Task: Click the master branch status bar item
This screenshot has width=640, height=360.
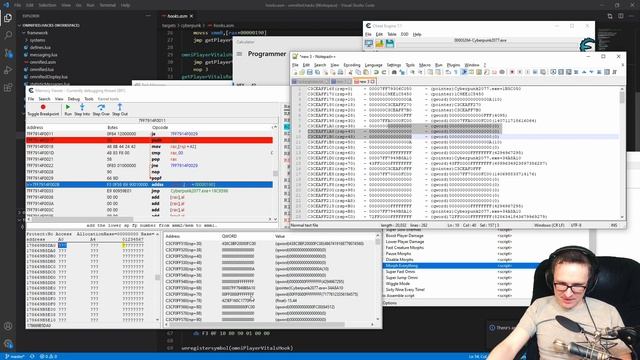Action: (x=15, y=356)
